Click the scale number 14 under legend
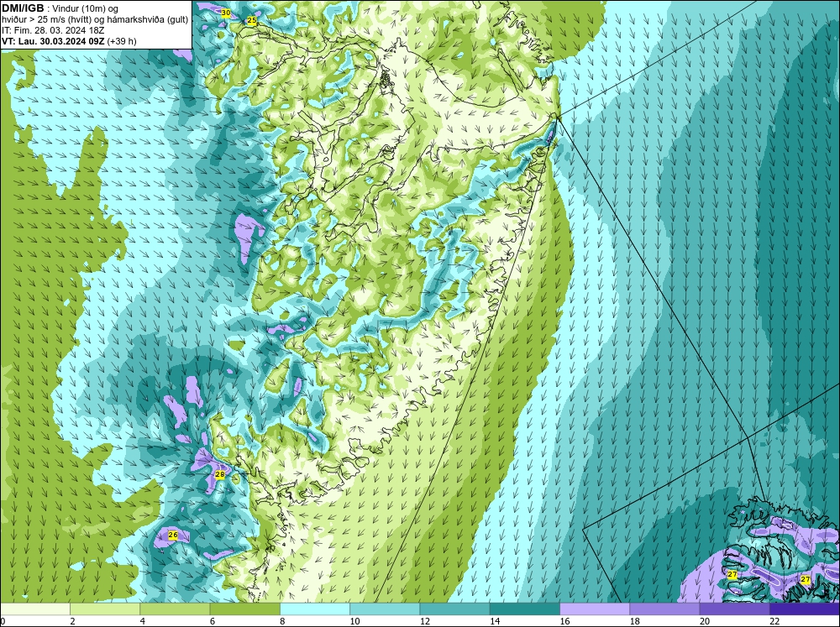This screenshot has height=627, width=840. [x=495, y=621]
